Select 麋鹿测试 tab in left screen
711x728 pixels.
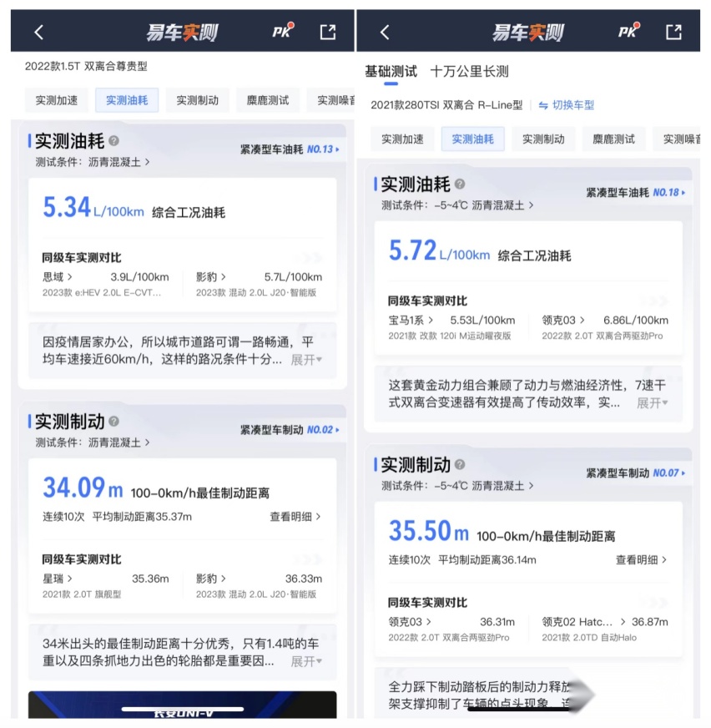(x=268, y=100)
